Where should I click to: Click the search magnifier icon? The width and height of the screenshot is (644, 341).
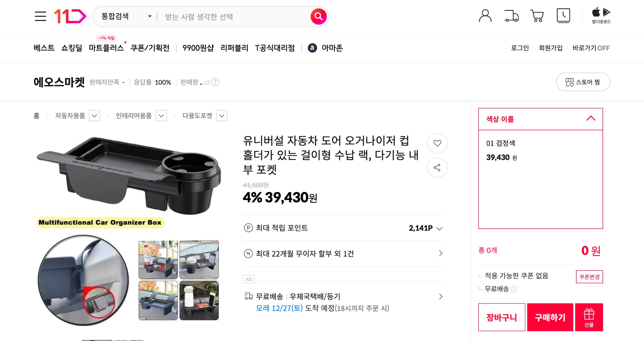(x=318, y=16)
